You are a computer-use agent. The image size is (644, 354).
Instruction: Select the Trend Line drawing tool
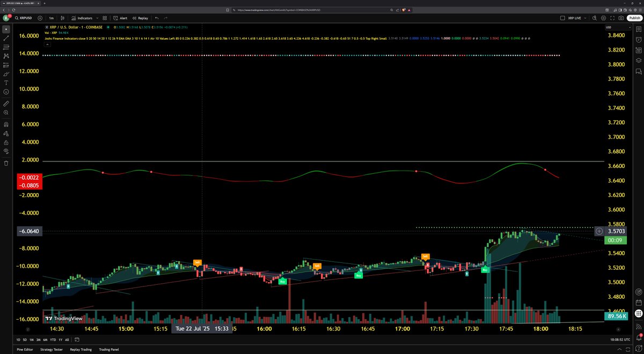point(6,38)
